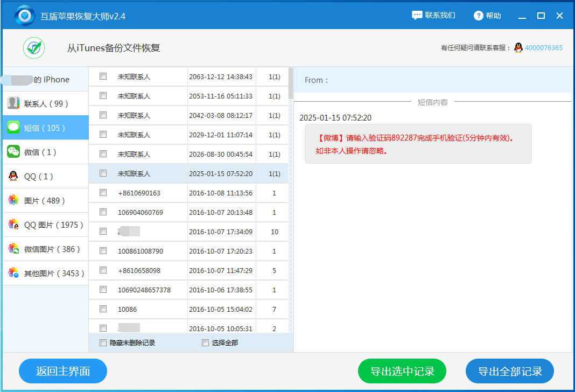Image resolution: width=575 pixels, height=392 pixels.
Task: Check the box for 100861008790 row
Action: pyautogui.click(x=103, y=251)
